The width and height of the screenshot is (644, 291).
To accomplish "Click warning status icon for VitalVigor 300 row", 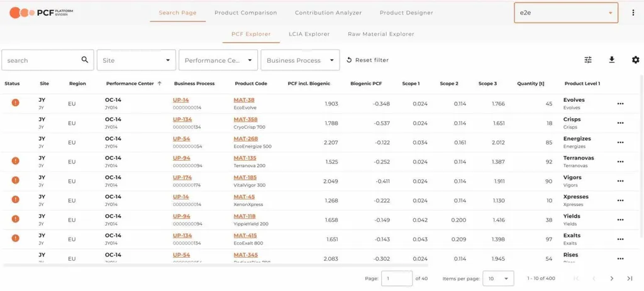I will point(15,180).
